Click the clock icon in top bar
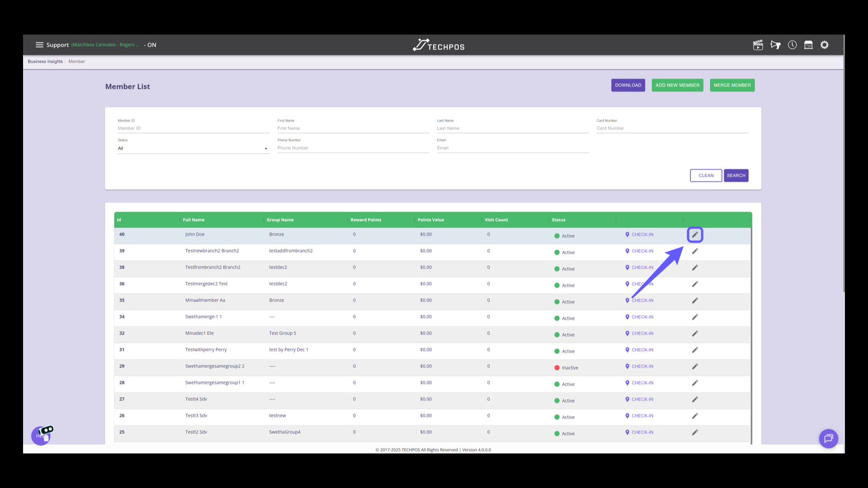This screenshot has width=868, height=488. (x=792, y=45)
